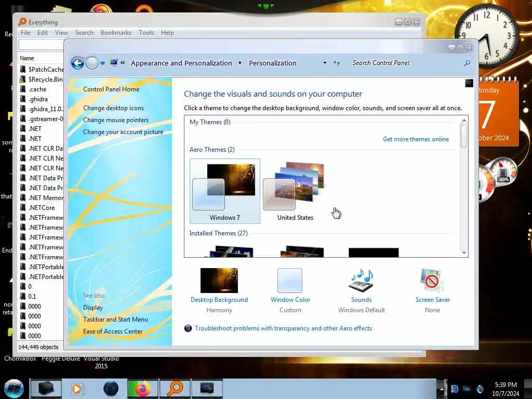Click theme list scroll down arrow

[x=464, y=252]
